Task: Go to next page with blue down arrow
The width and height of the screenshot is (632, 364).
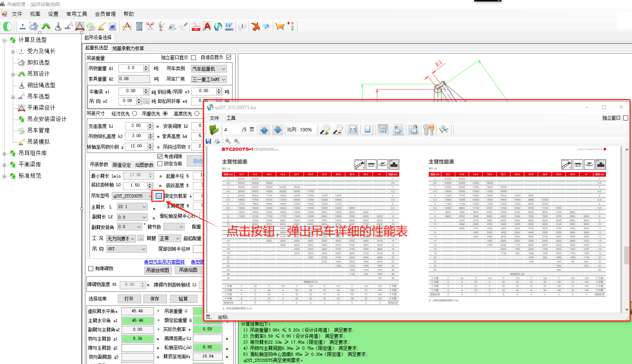Action: pos(277,130)
